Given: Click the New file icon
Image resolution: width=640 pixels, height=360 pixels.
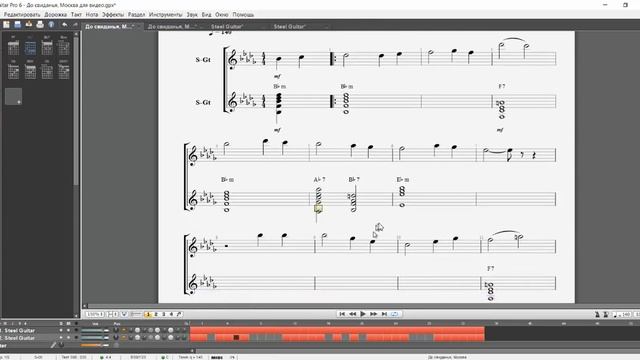Looking at the screenshot, I should (x=6, y=25).
